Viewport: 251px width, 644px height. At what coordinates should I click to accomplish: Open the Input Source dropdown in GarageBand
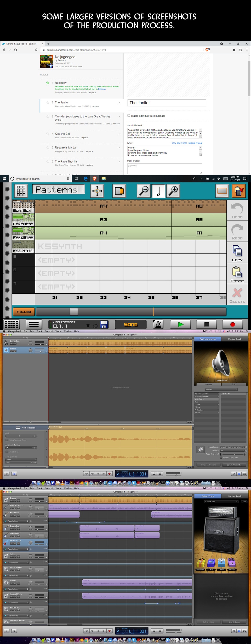coord(232,447)
